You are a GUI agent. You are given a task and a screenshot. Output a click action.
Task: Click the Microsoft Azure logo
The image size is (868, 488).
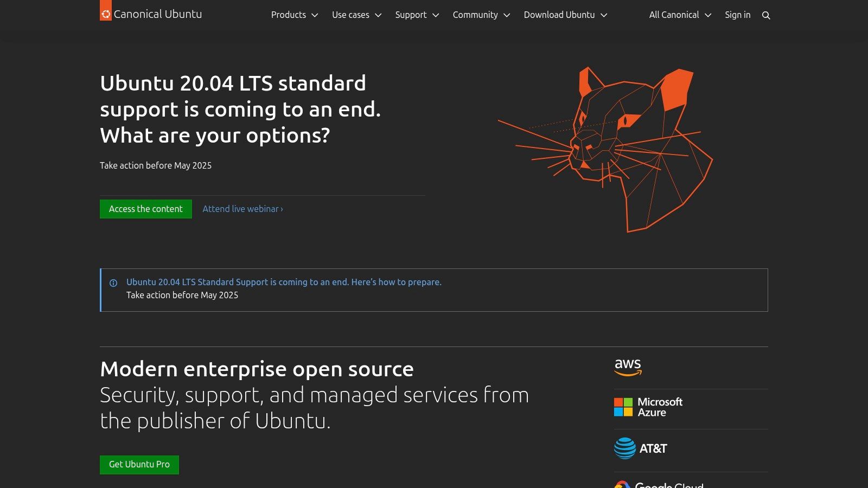point(648,407)
